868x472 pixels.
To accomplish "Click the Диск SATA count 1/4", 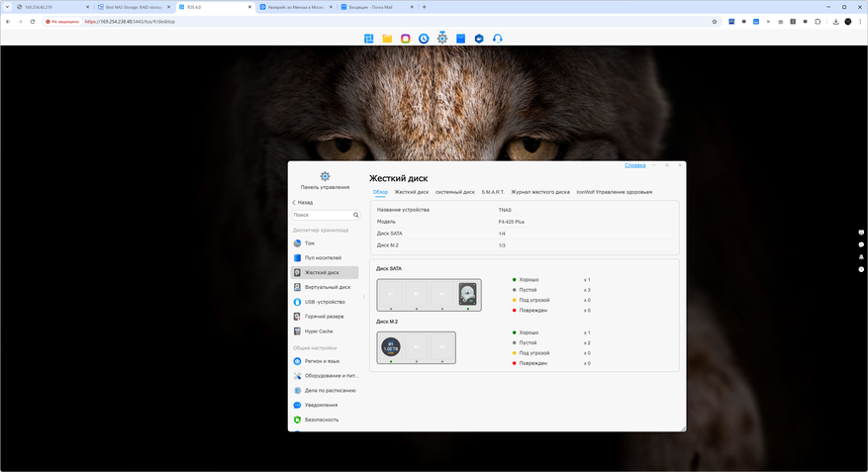I will pos(502,234).
